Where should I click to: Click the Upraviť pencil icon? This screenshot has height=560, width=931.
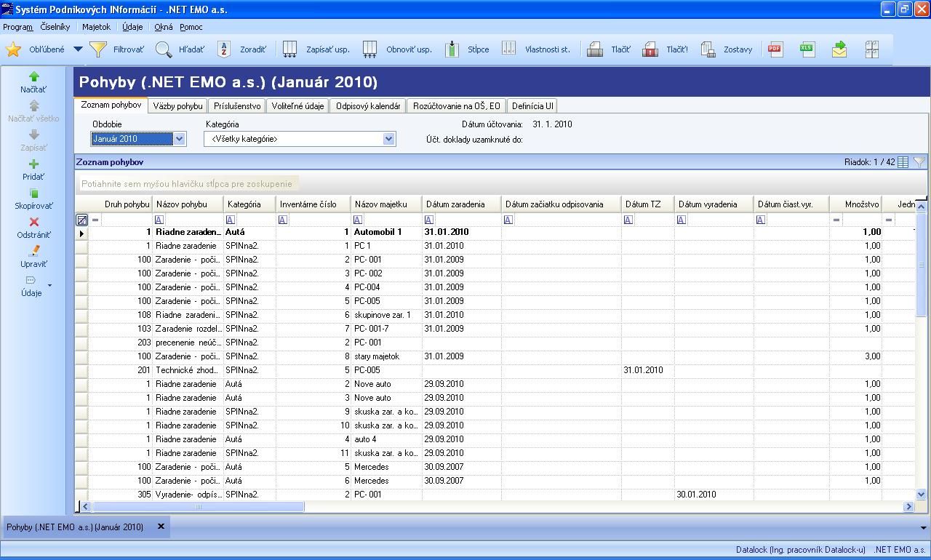tap(33, 251)
